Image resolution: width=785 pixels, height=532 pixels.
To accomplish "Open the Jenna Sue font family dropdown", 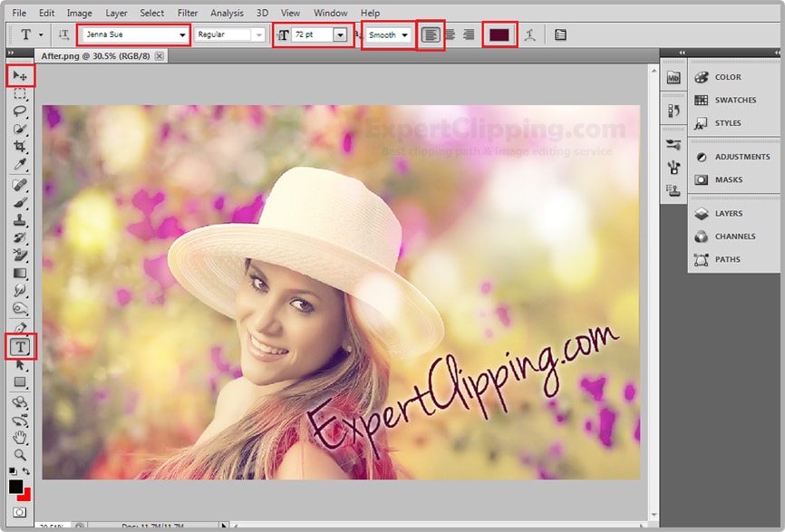I will (x=182, y=34).
